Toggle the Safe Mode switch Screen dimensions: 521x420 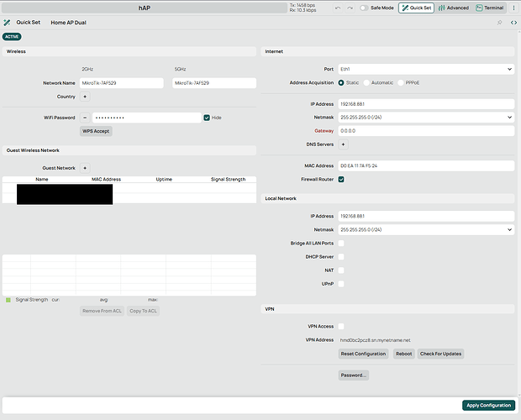tap(364, 8)
